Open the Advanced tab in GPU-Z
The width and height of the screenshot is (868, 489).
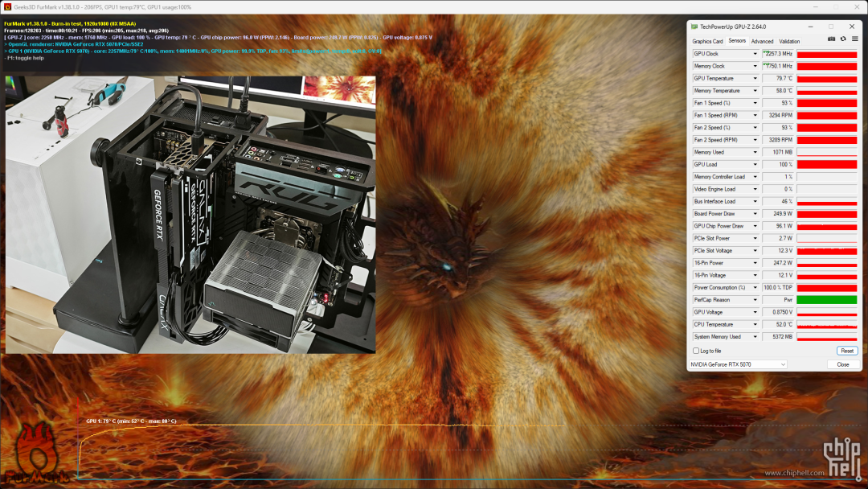762,42
